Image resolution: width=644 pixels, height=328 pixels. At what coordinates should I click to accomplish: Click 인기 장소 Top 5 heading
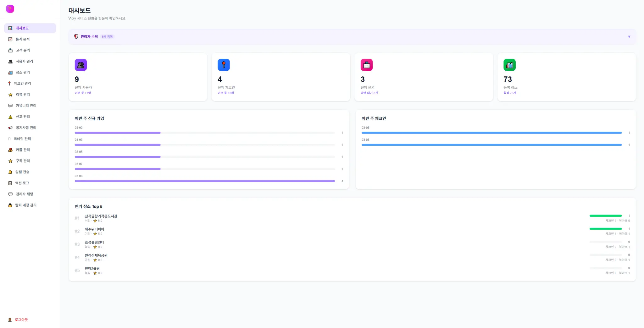pos(88,206)
